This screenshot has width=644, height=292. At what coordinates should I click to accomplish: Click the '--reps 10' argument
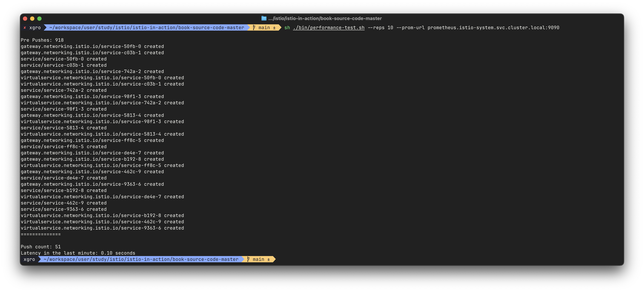pyautogui.click(x=381, y=28)
